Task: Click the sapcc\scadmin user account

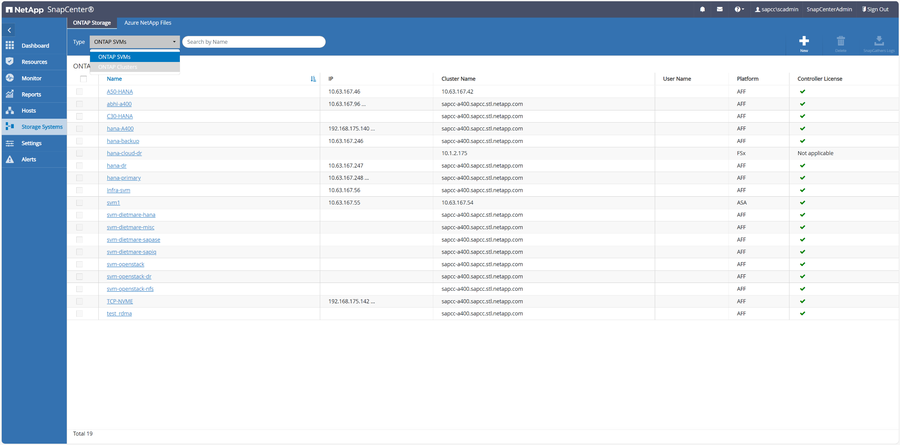Action: coord(776,9)
